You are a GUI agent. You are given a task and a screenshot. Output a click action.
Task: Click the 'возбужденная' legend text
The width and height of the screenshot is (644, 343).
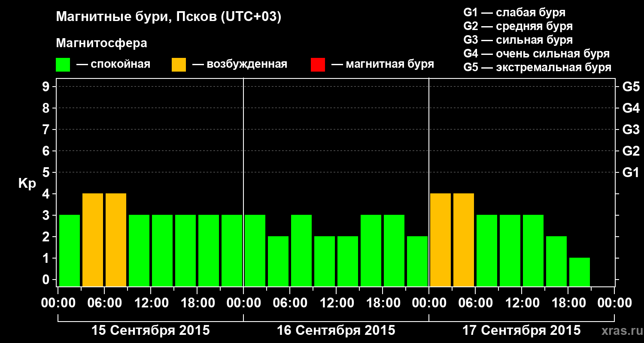247,65
